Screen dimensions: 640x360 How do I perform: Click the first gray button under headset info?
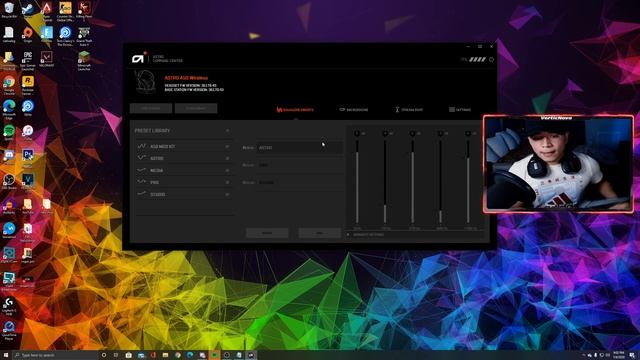click(151, 108)
